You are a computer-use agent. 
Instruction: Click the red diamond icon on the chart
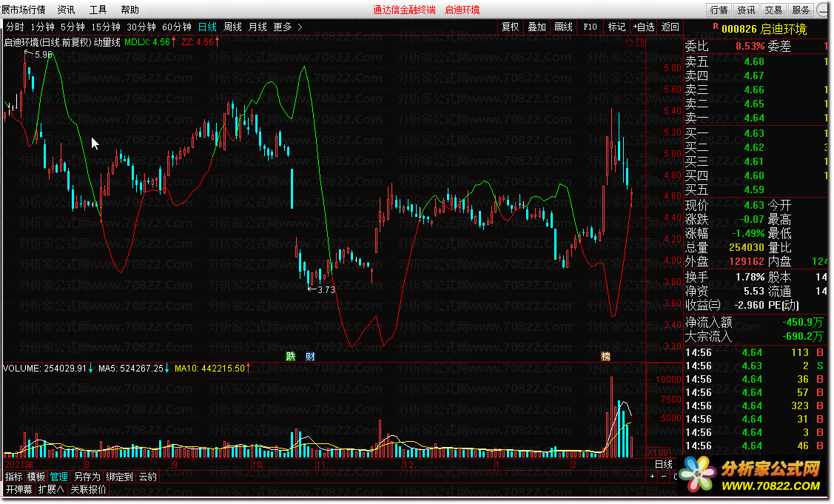pos(629,42)
